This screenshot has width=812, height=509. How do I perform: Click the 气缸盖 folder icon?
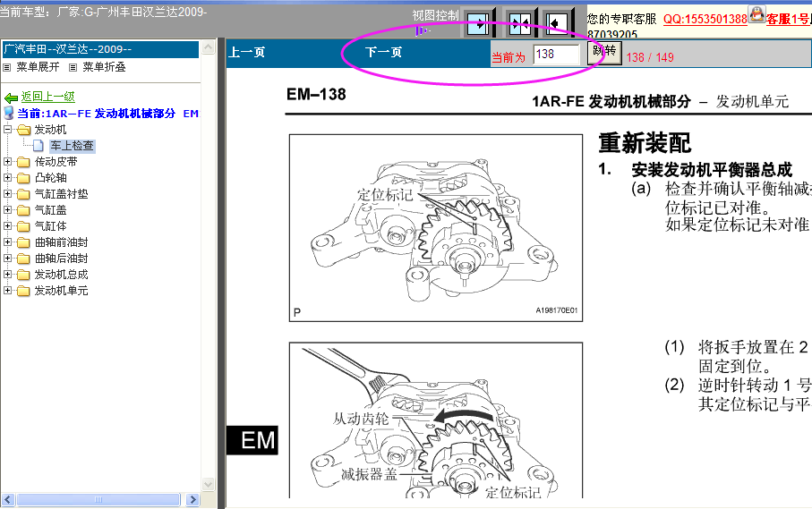point(23,210)
